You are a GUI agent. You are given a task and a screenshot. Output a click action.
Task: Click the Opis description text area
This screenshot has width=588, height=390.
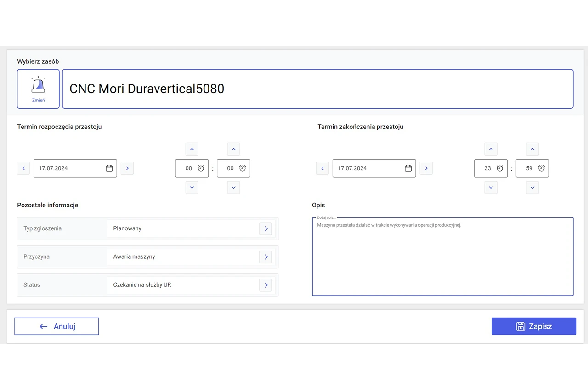coord(443,257)
